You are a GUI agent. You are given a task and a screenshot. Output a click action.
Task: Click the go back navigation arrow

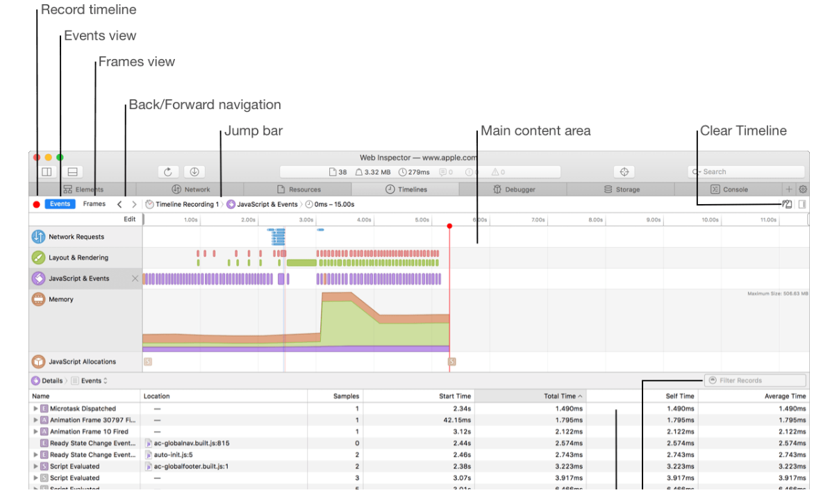coord(119,204)
